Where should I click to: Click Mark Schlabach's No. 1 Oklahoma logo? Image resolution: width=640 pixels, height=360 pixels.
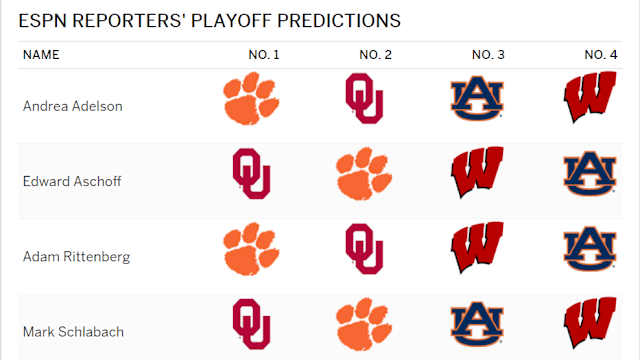[251, 324]
